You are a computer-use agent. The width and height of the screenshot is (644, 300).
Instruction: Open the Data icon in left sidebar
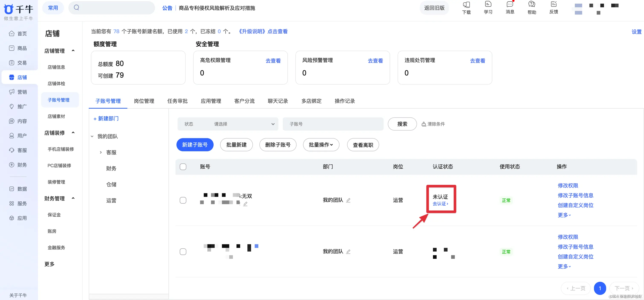12,189
